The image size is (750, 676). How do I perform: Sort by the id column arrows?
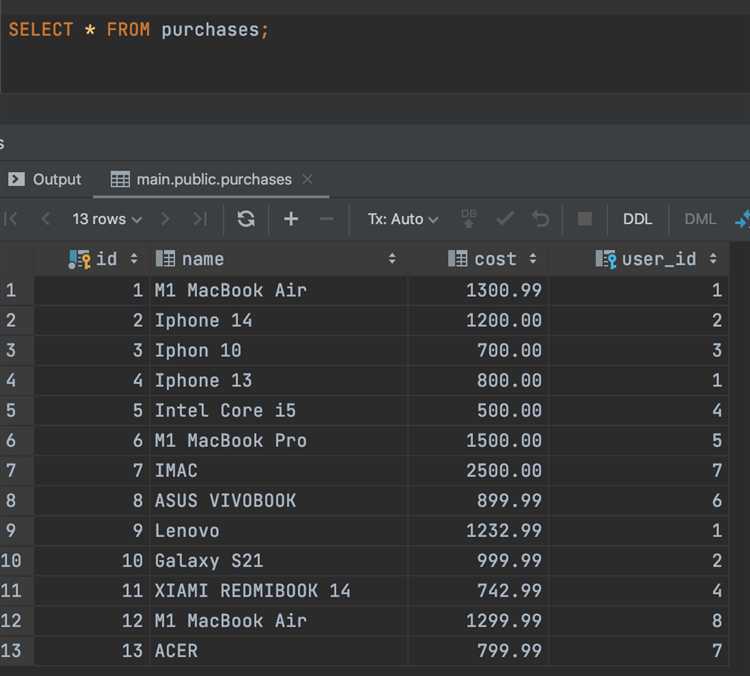(134, 259)
